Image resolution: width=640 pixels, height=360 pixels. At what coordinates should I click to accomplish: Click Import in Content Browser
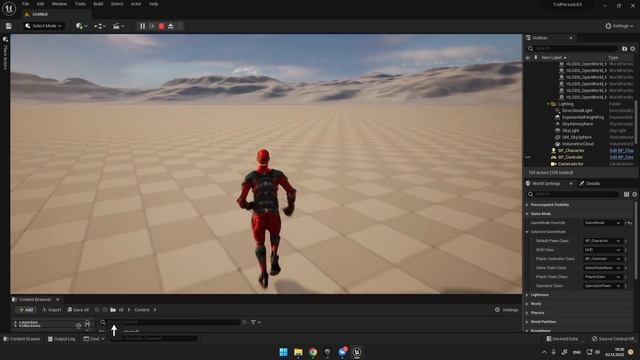[x=51, y=310]
